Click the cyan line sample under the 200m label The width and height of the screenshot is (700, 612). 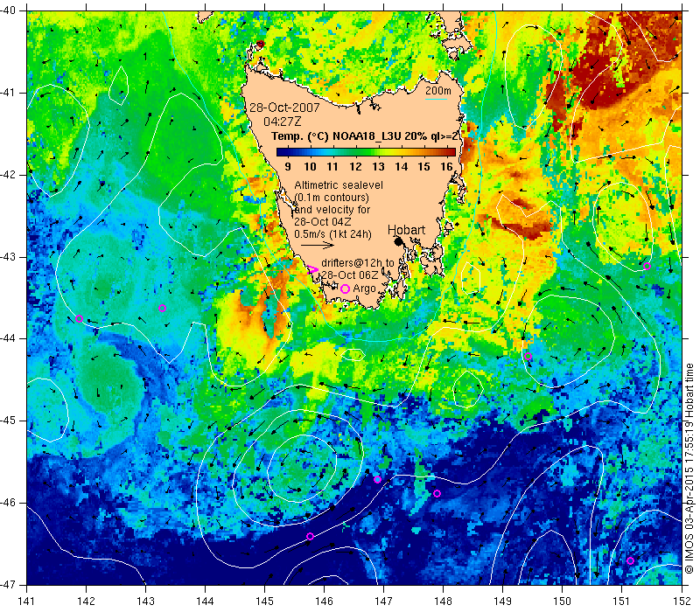(436, 99)
